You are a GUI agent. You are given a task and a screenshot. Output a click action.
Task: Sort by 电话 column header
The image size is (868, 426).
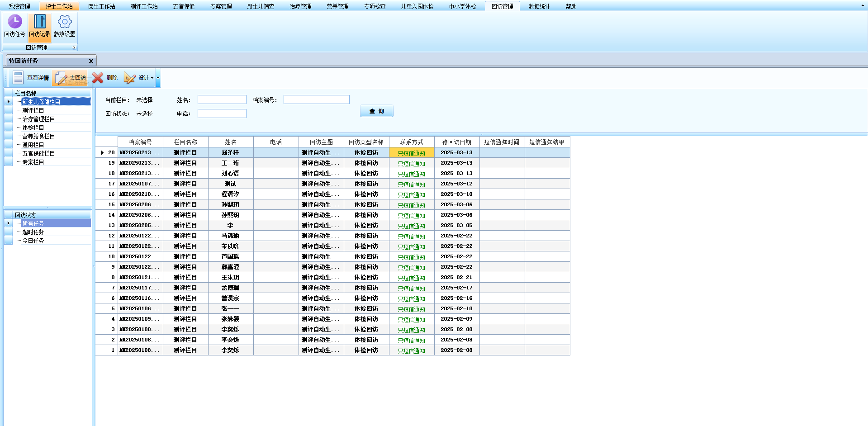(x=276, y=142)
